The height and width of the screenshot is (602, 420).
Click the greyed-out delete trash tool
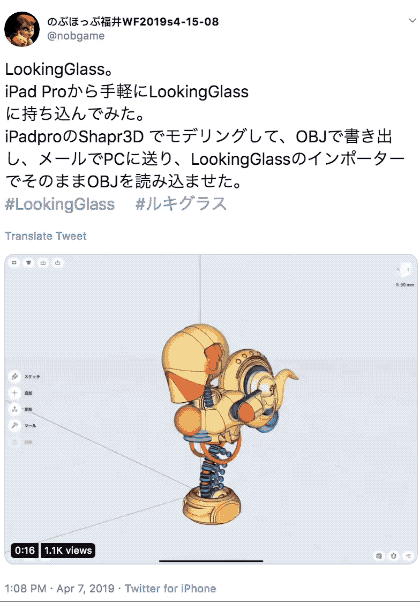[15, 442]
